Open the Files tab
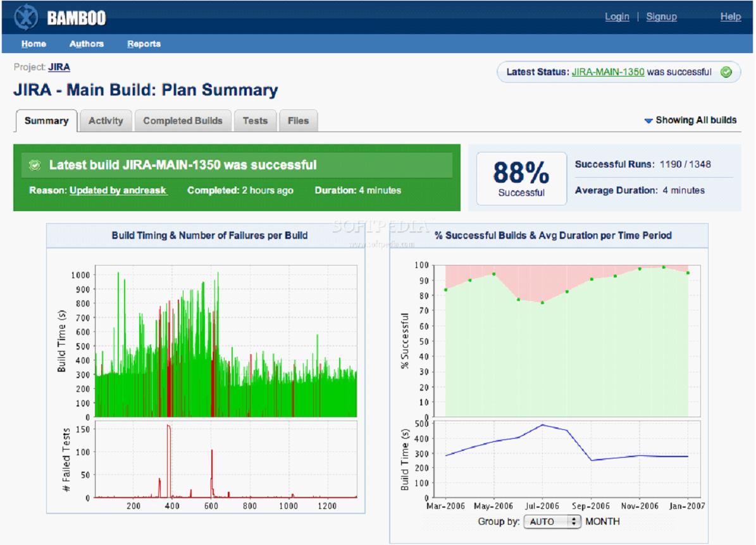This screenshot has width=756, height=545. coord(298,121)
